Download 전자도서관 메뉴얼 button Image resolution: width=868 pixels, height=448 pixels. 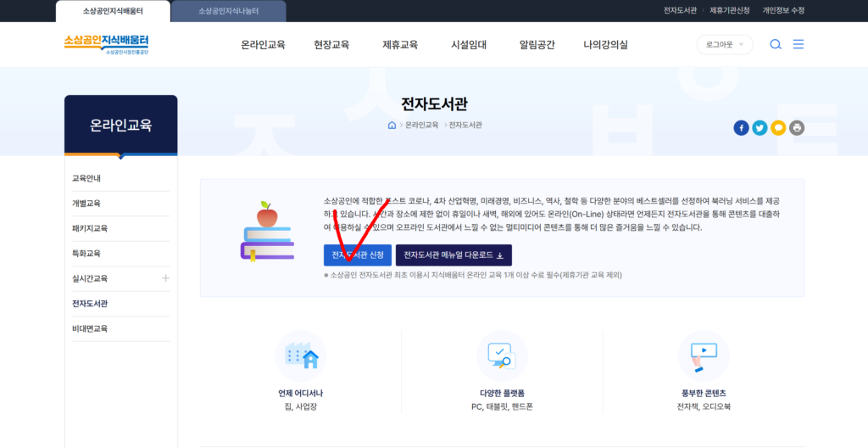click(454, 255)
